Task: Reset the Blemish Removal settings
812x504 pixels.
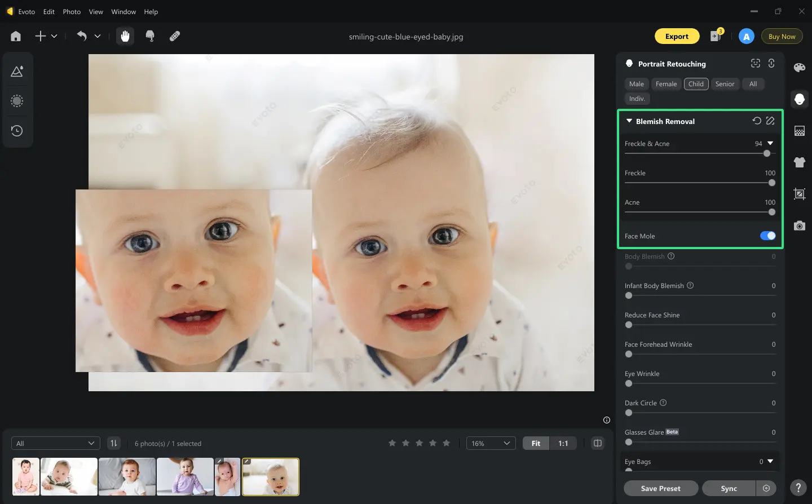Action: click(756, 120)
